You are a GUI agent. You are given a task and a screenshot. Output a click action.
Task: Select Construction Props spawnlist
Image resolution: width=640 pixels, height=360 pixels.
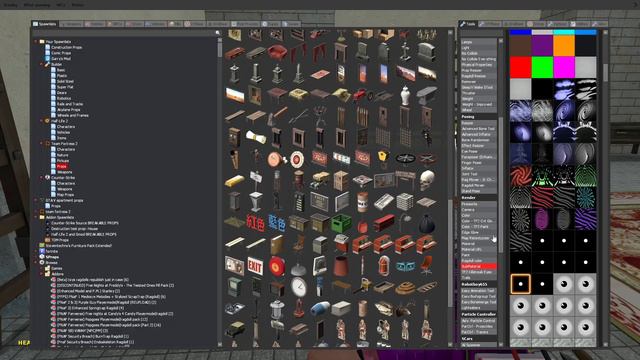click(x=67, y=47)
